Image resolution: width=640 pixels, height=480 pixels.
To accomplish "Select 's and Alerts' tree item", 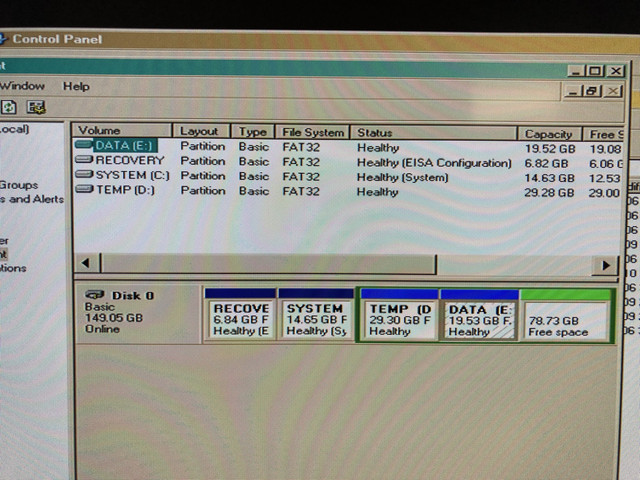I will [32, 199].
